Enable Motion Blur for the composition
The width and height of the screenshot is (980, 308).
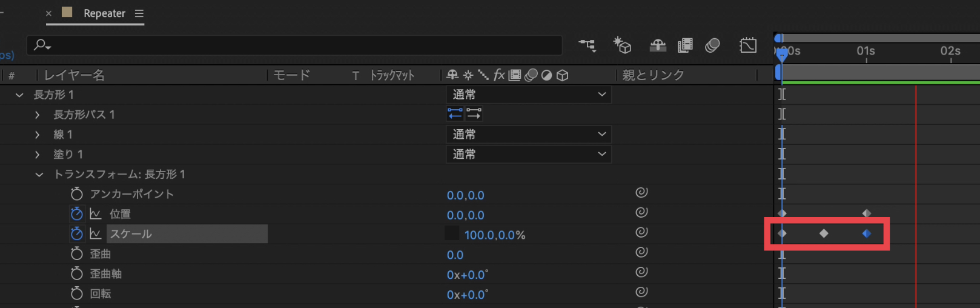(713, 45)
